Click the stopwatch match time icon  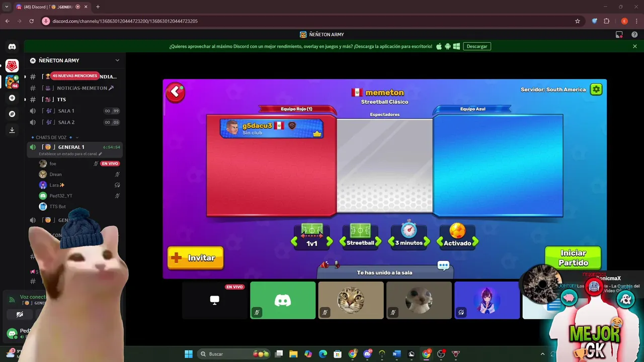[409, 229]
